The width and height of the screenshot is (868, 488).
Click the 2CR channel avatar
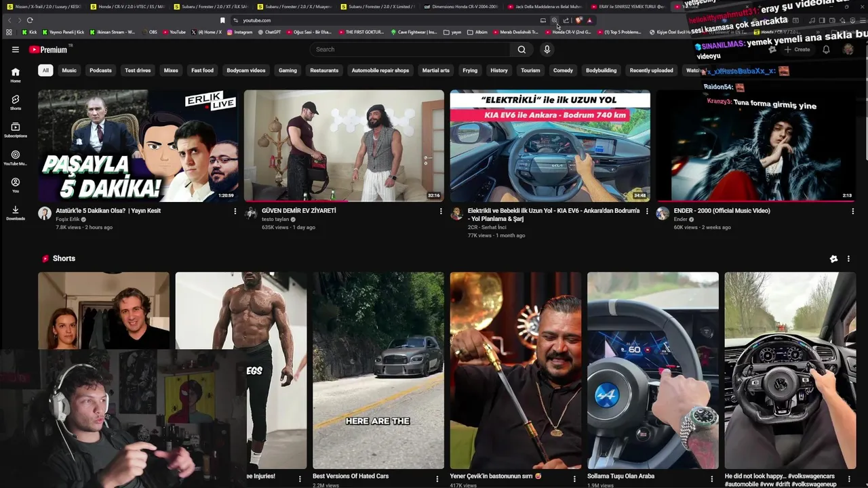point(456,213)
